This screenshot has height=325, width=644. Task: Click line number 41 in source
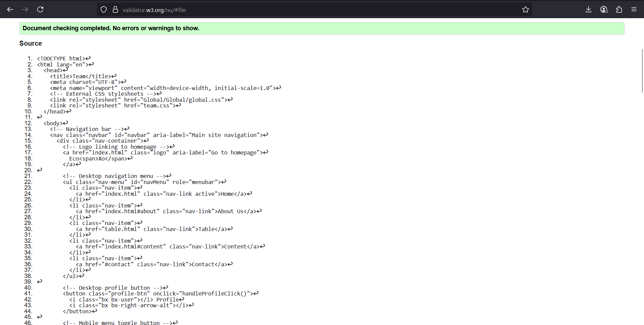(28, 293)
